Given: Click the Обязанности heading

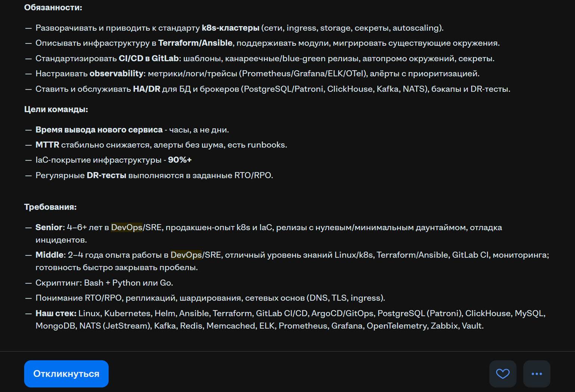Looking at the screenshot, I should (x=53, y=7).
